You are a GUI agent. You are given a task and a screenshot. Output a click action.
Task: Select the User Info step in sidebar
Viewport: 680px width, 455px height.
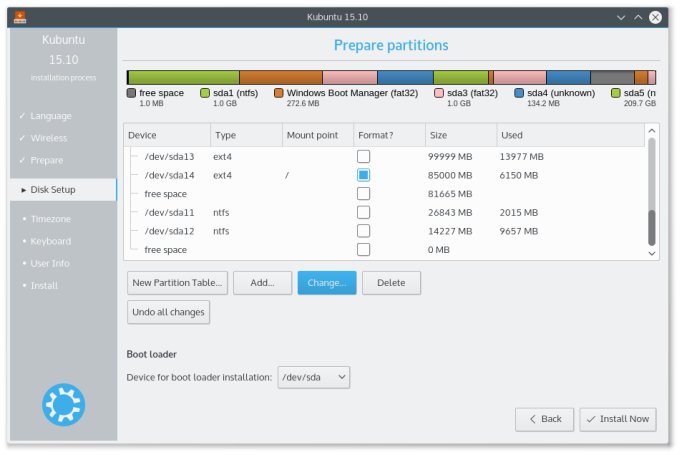coord(49,263)
